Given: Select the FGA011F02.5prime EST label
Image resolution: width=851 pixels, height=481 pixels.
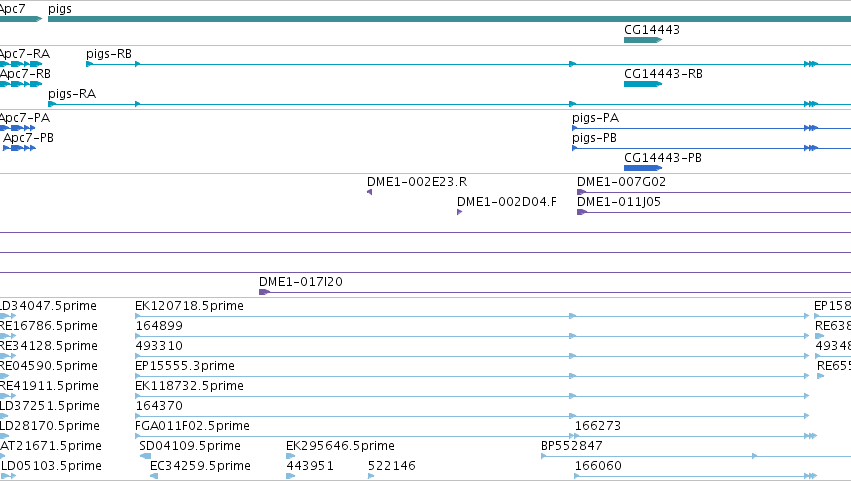Looking at the screenshot, I should pos(192,426).
